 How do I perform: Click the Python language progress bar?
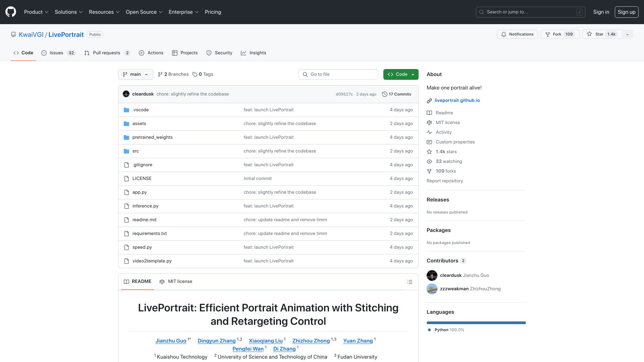point(476,323)
